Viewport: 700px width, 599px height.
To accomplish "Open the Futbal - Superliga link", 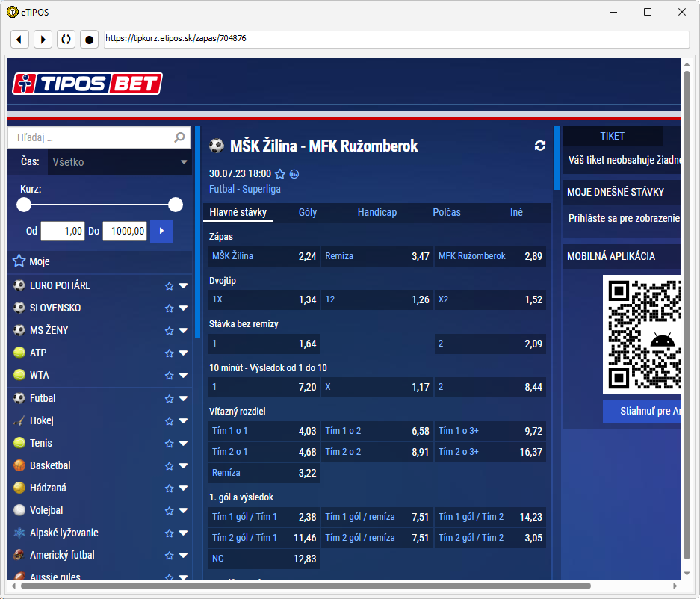I will [x=245, y=189].
